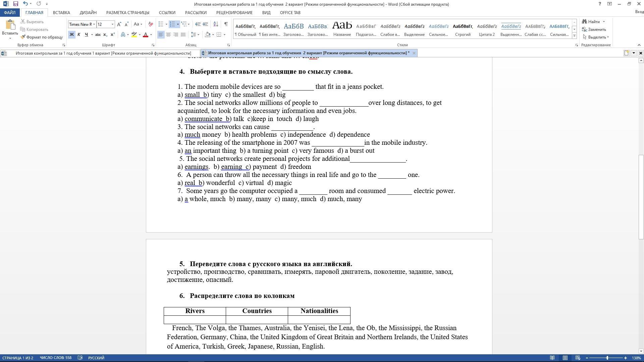Image resolution: width=644 pixels, height=362 pixels.
Task: Click the Заменить button
Action: click(594, 29)
